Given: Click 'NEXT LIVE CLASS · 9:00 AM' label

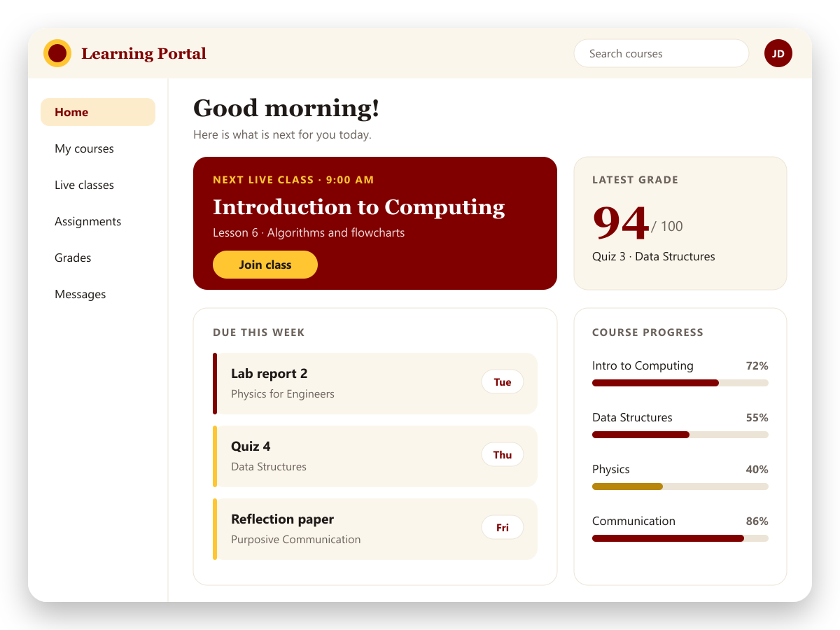Looking at the screenshot, I should click(x=293, y=180).
